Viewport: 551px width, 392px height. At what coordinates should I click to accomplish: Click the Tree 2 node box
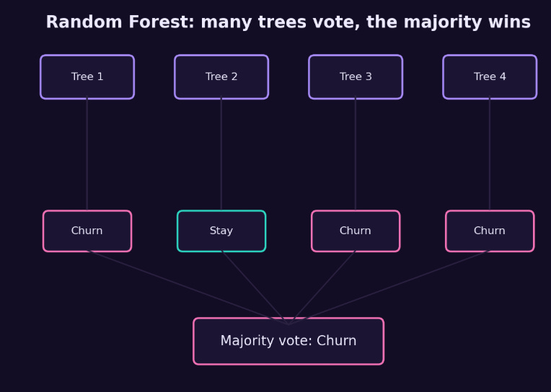pos(221,77)
